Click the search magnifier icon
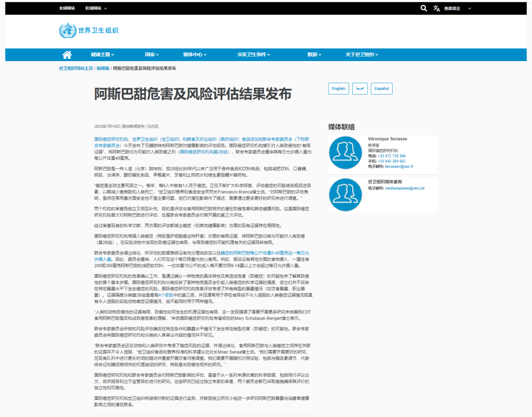 pyautogui.click(x=424, y=8)
